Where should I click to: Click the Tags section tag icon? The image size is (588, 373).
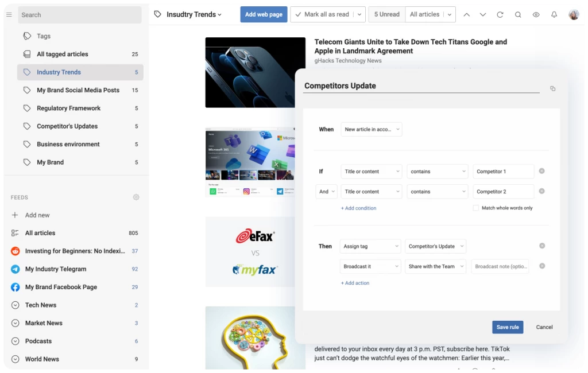(x=27, y=36)
